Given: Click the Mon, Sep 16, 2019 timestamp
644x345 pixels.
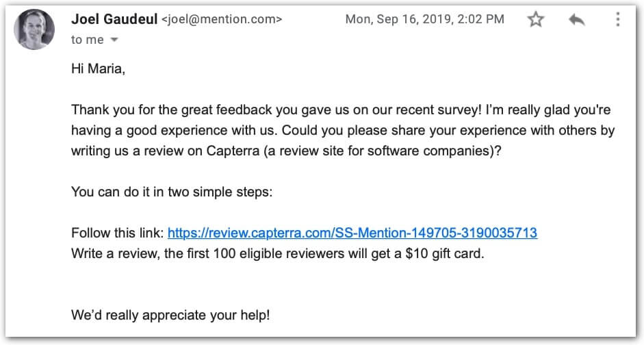Looking at the screenshot, I should (425, 19).
